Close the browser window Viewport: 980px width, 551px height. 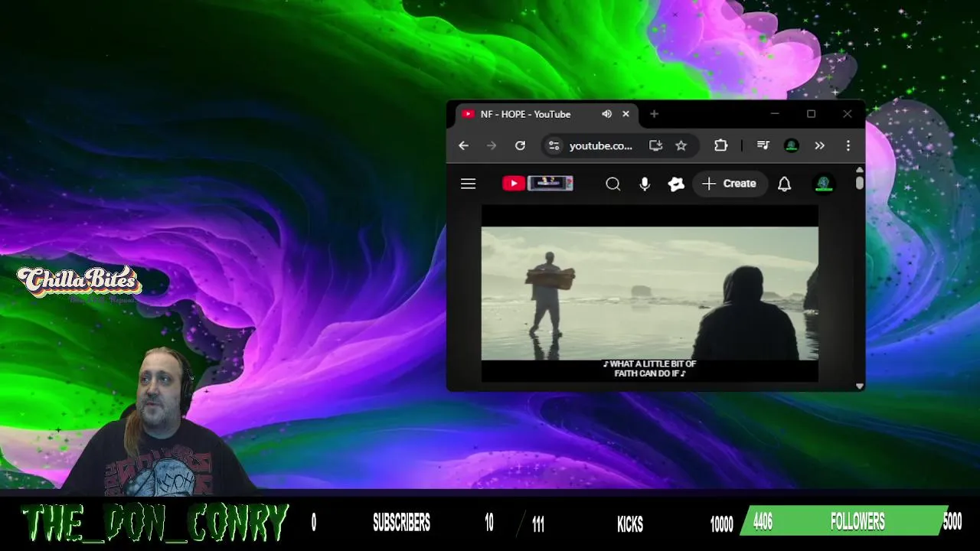click(847, 114)
